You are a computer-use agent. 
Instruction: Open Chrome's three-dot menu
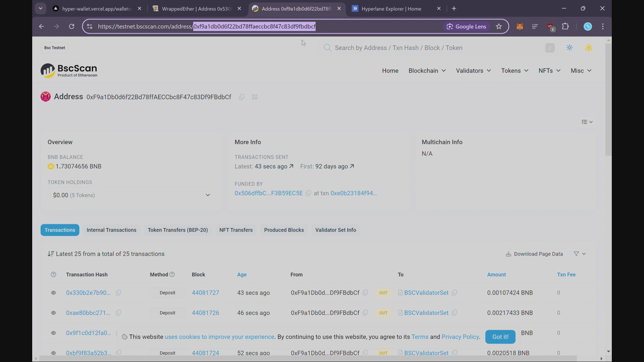(x=603, y=26)
